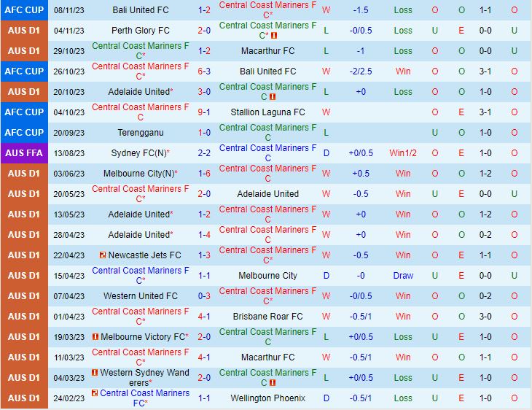
Task: Open Adelaide United in 28/04/23 match
Action: (138, 235)
